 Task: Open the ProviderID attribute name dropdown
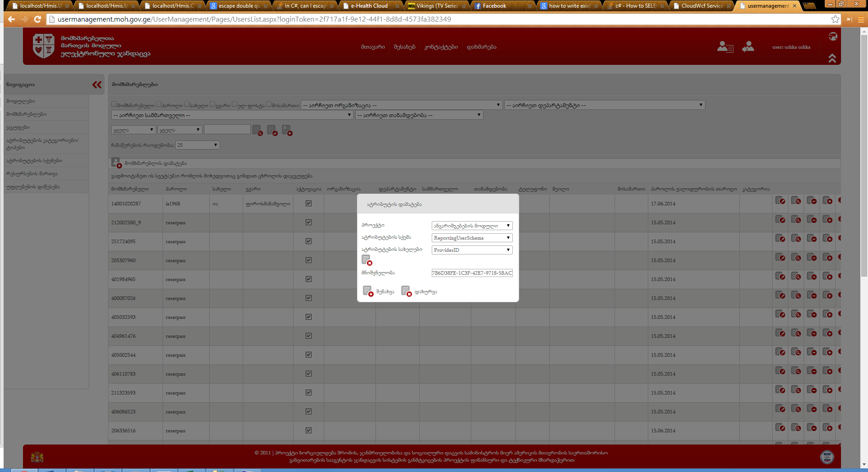pos(471,250)
